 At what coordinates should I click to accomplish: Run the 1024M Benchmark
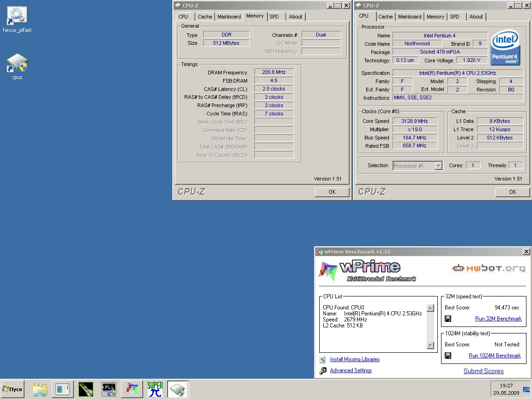click(x=495, y=356)
